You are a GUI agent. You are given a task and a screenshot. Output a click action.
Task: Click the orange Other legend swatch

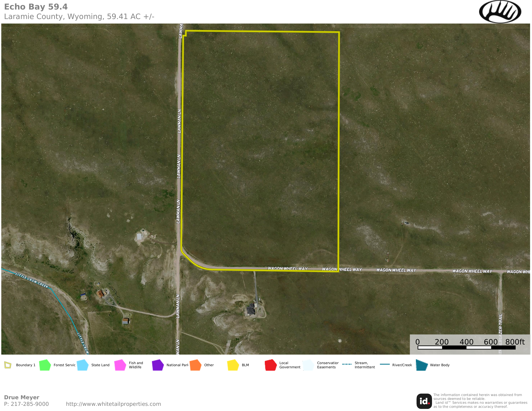(x=195, y=365)
